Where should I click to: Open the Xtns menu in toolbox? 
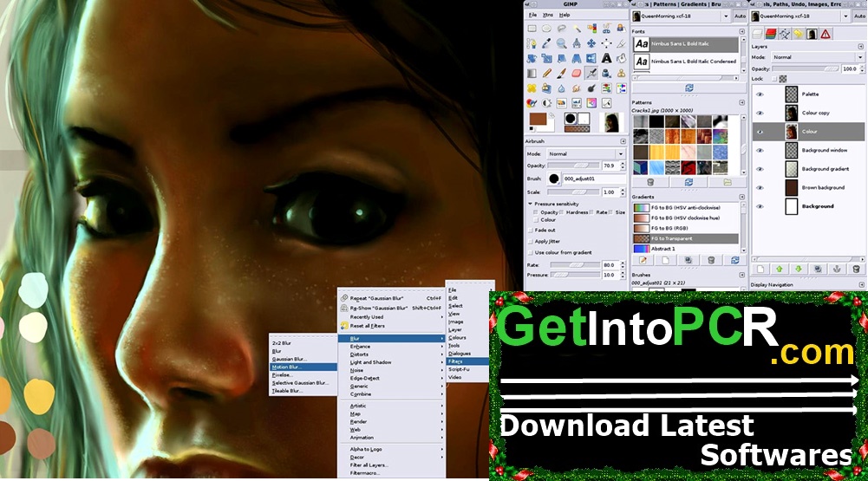click(547, 15)
